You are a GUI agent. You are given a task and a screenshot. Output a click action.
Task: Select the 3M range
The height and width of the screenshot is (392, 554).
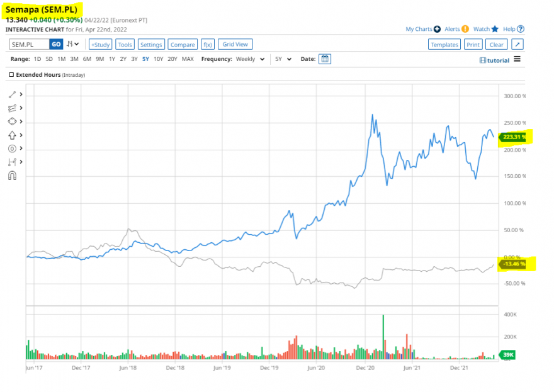coord(74,59)
